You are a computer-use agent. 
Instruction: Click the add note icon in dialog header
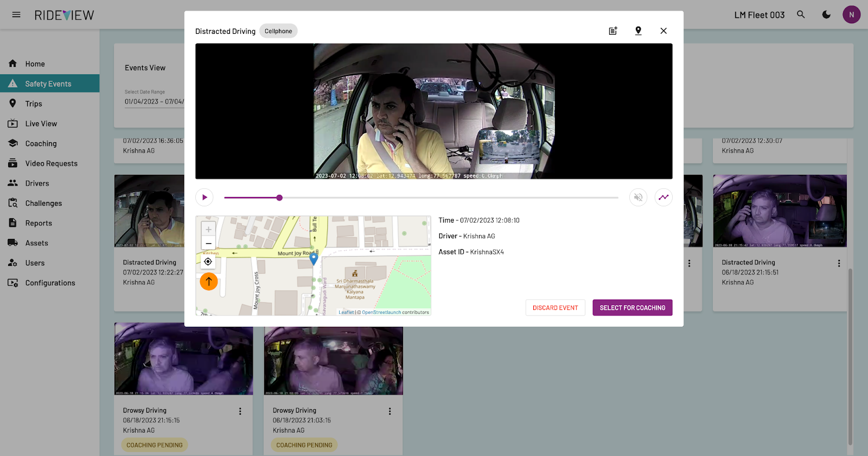[x=613, y=31]
